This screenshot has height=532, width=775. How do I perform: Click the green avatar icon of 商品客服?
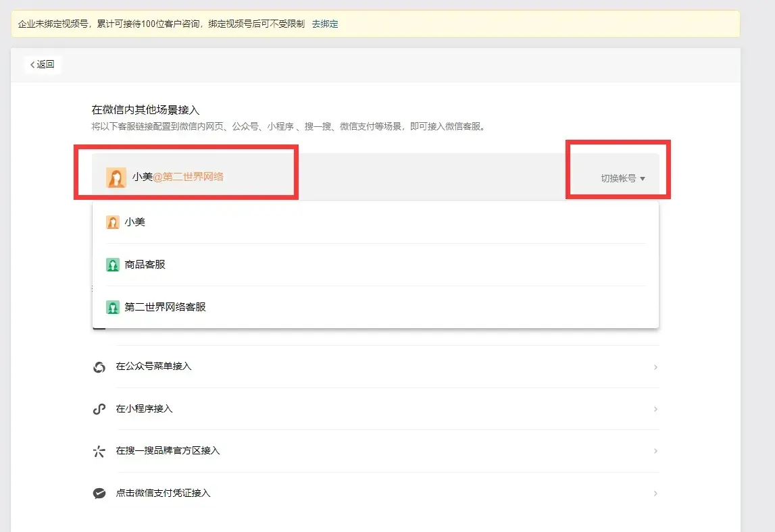tap(113, 265)
